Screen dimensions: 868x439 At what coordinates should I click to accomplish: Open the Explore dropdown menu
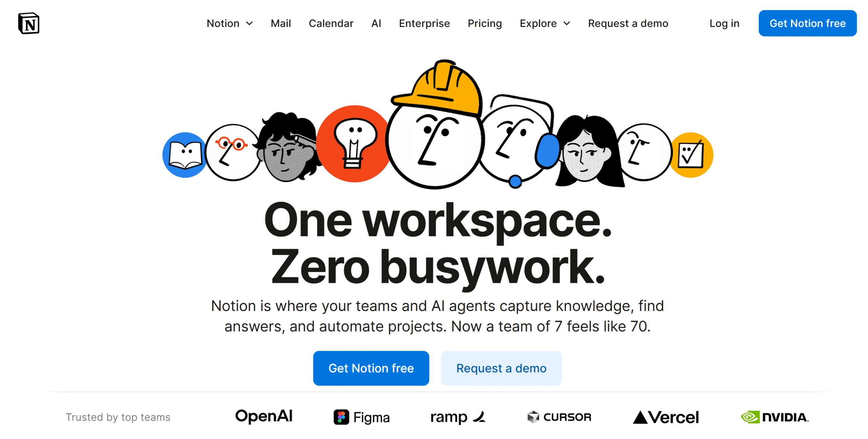pos(545,23)
